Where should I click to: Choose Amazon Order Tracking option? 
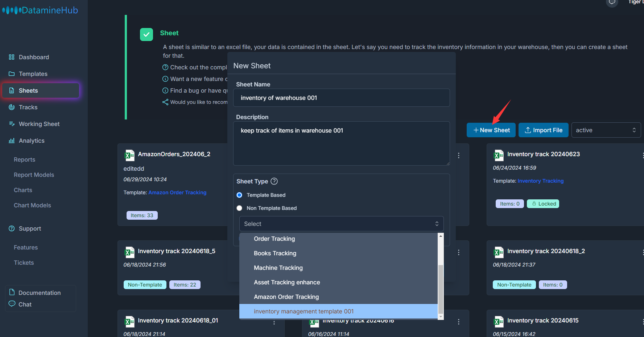coord(339,297)
